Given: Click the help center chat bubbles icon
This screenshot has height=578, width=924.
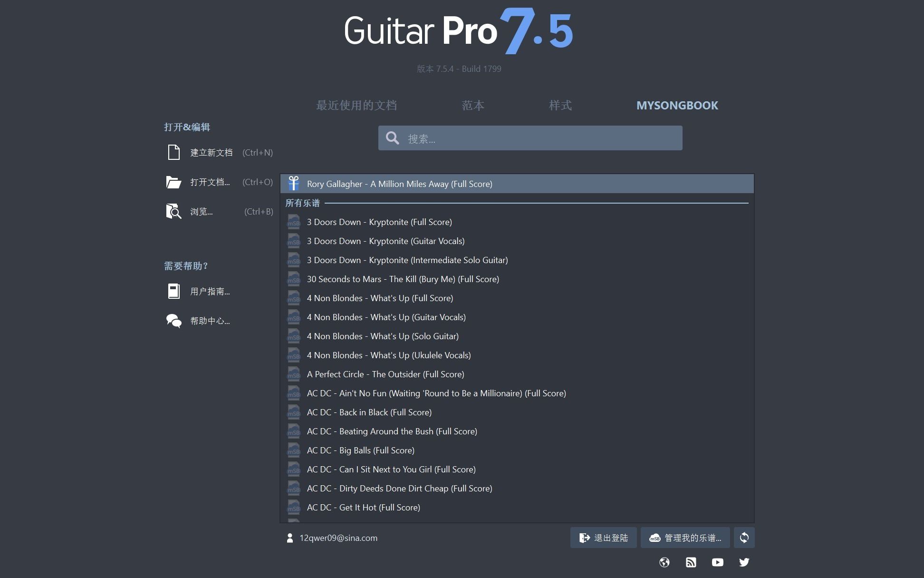Looking at the screenshot, I should [x=174, y=321].
